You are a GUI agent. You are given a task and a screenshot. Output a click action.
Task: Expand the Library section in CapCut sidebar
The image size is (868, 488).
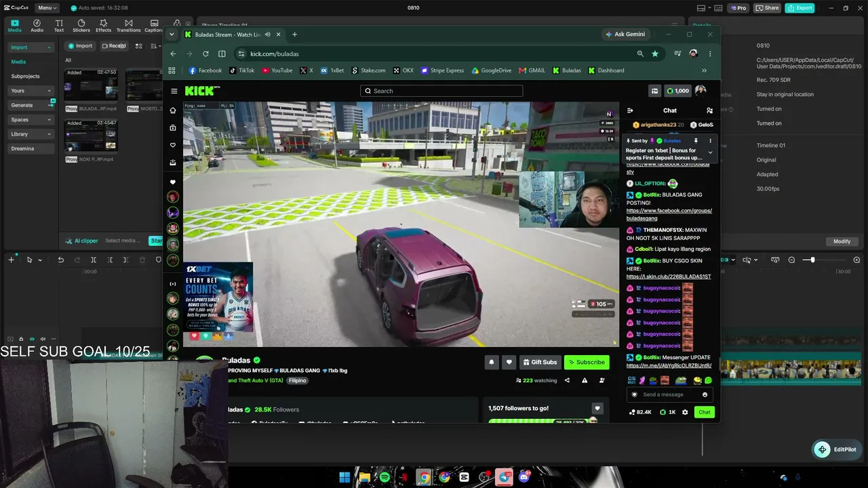(31, 134)
